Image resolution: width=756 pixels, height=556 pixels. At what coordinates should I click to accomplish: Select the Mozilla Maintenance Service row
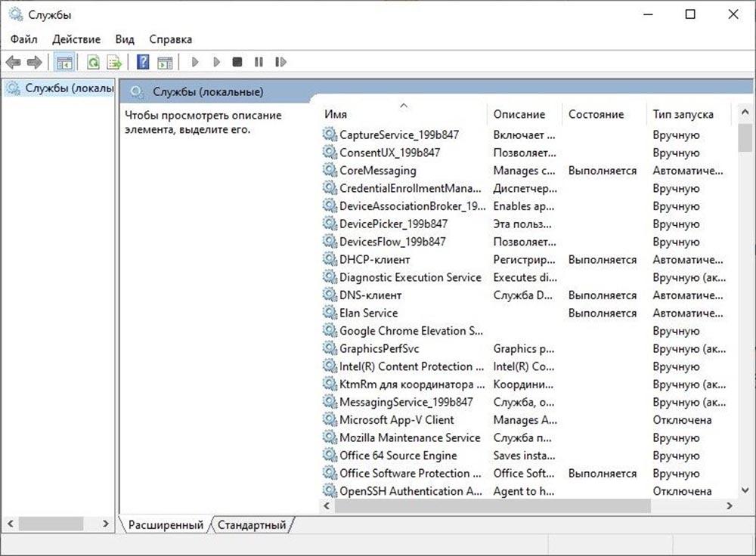point(526,437)
